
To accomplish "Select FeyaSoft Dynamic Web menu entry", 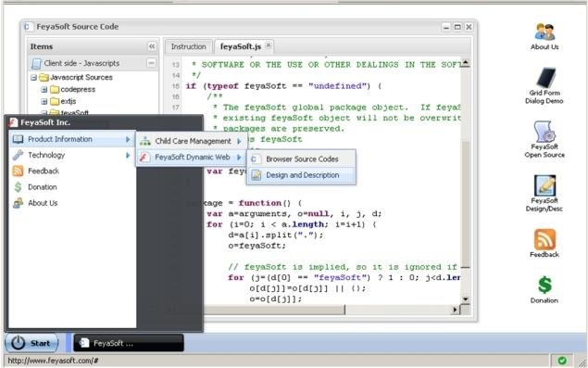I will [192, 157].
